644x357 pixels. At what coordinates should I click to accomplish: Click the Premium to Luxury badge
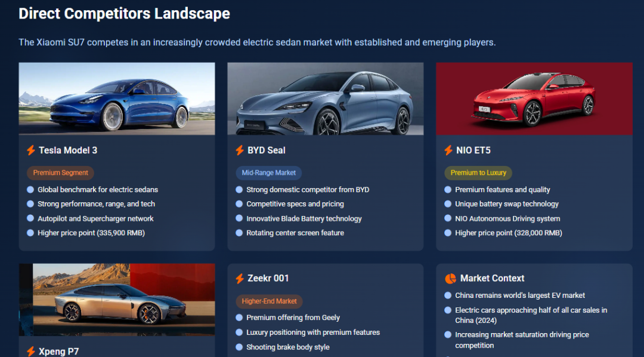tap(478, 173)
